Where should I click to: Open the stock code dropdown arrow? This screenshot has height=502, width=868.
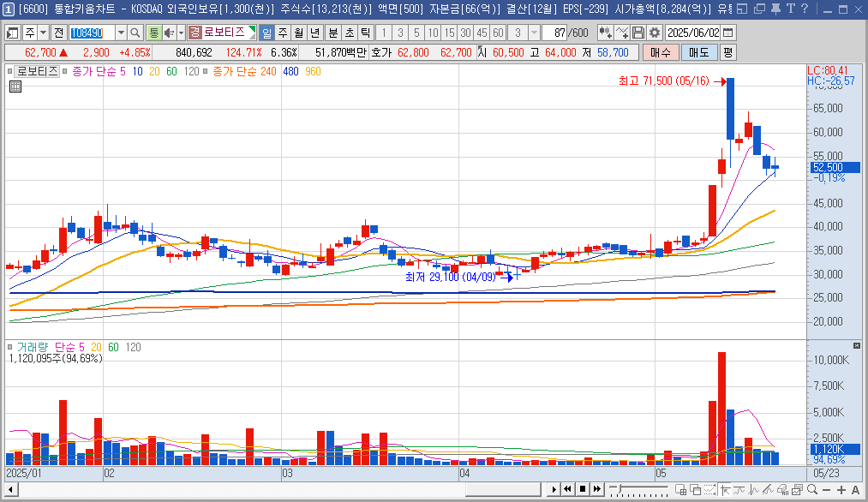(x=120, y=33)
